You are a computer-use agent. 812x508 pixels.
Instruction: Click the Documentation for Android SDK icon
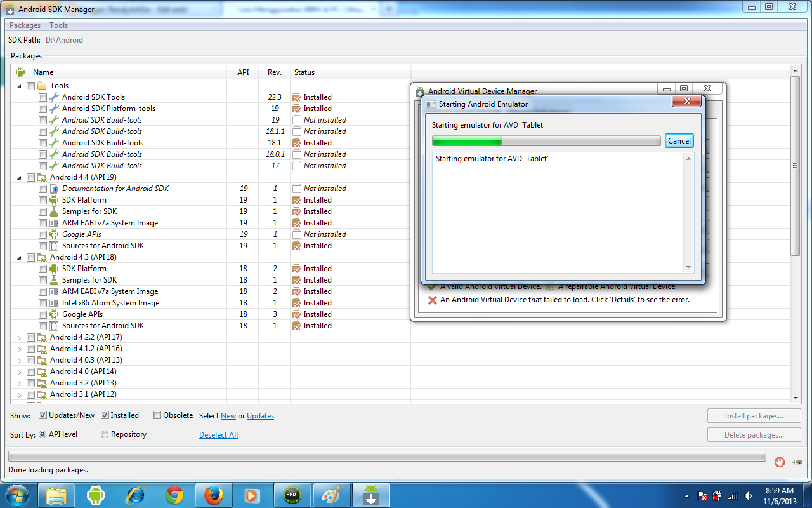pos(54,189)
